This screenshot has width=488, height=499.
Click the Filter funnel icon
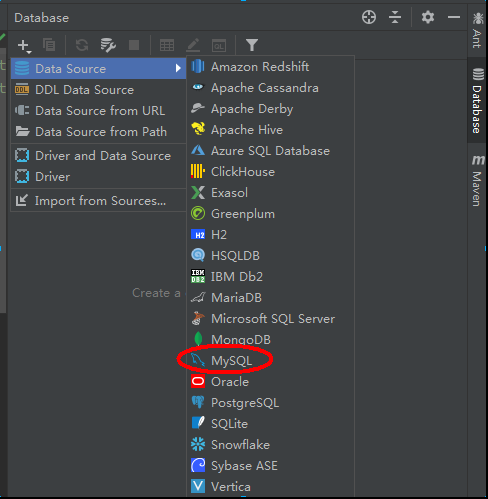point(252,45)
